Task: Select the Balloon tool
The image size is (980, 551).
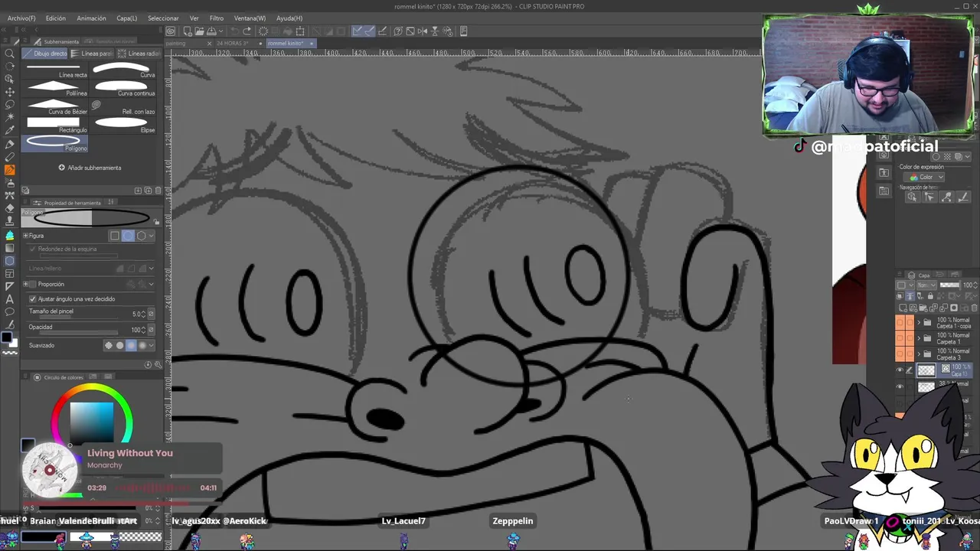Action: click(x=10, y=312)
